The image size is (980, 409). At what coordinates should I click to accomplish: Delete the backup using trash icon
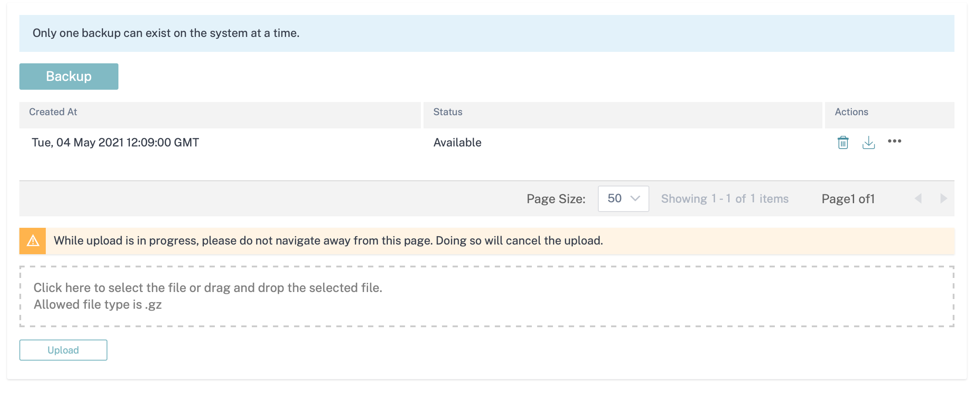[x=843, y=142]
